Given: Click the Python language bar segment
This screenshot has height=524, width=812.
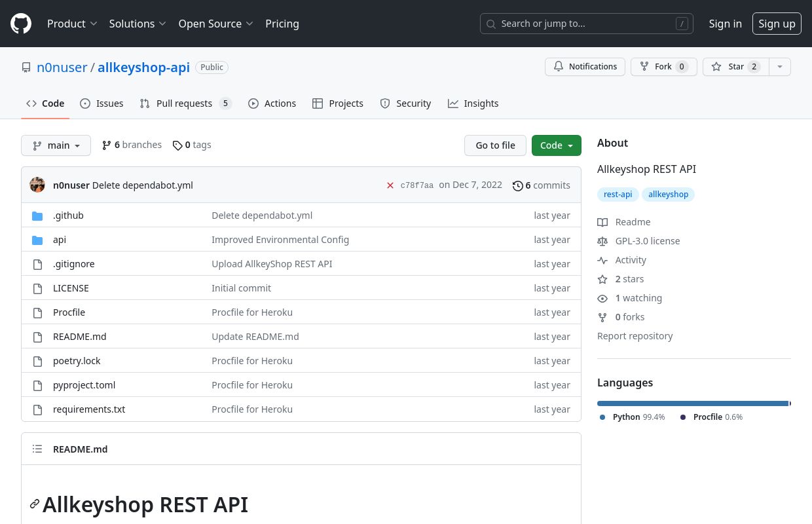Looking at the screenshot, I should 693,403.
